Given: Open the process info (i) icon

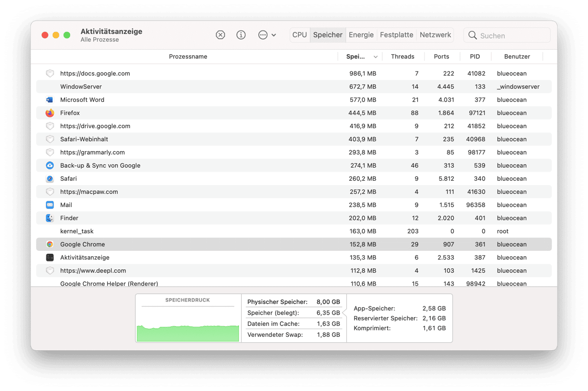Looking at the screenshot, I should click(241, 35).
